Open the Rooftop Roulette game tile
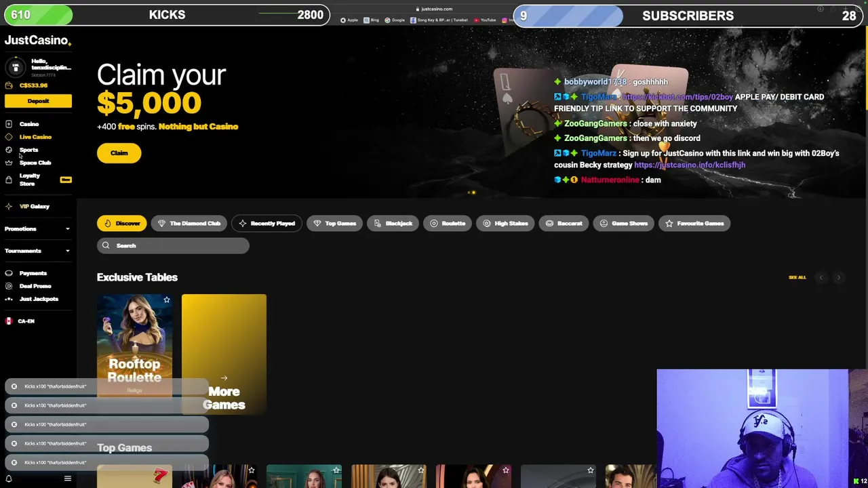Screen dimensions: 868x488 134,346
